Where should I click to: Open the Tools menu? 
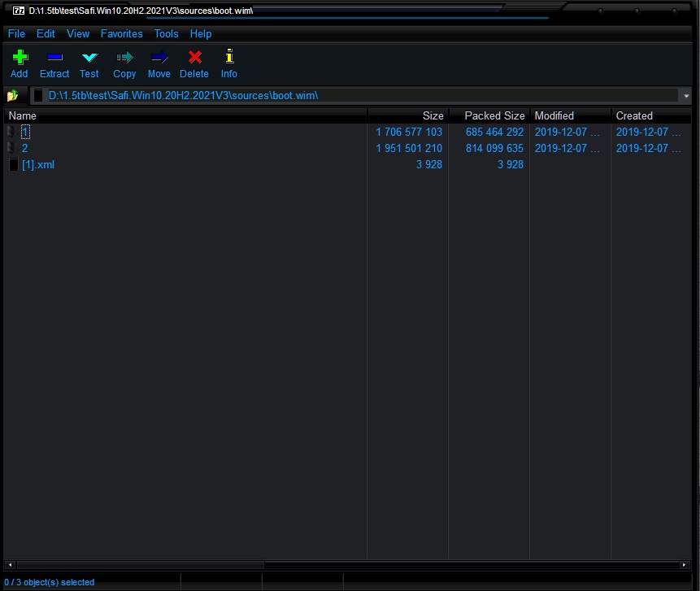[x=166, y=33]
